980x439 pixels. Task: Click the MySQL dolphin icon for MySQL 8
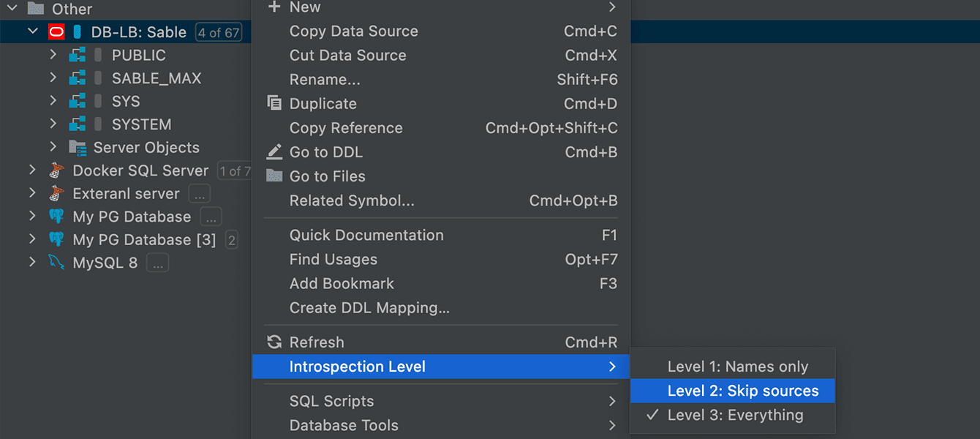[56, 263]
